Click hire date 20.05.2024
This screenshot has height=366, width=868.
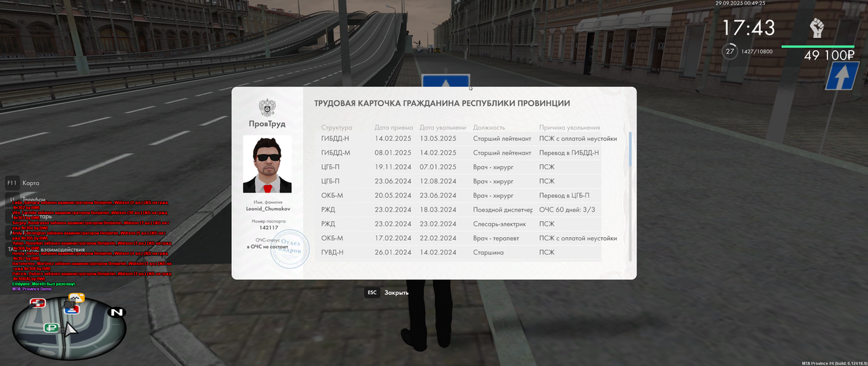coord(393,195)
